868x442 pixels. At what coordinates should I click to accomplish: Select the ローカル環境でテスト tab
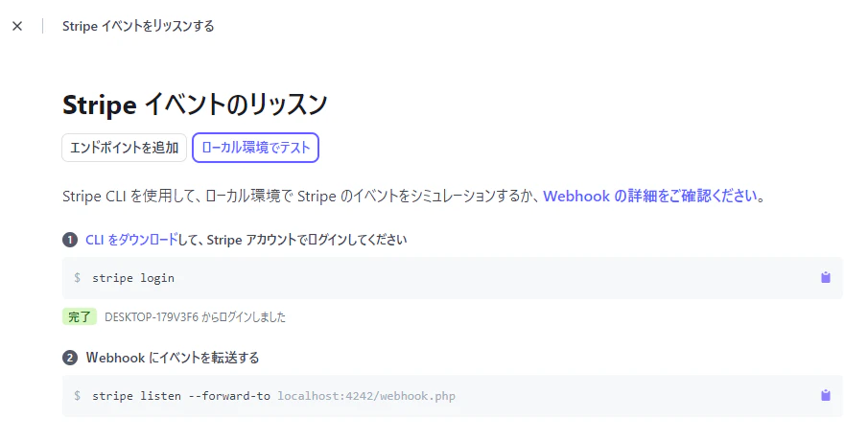click(256, 148)
